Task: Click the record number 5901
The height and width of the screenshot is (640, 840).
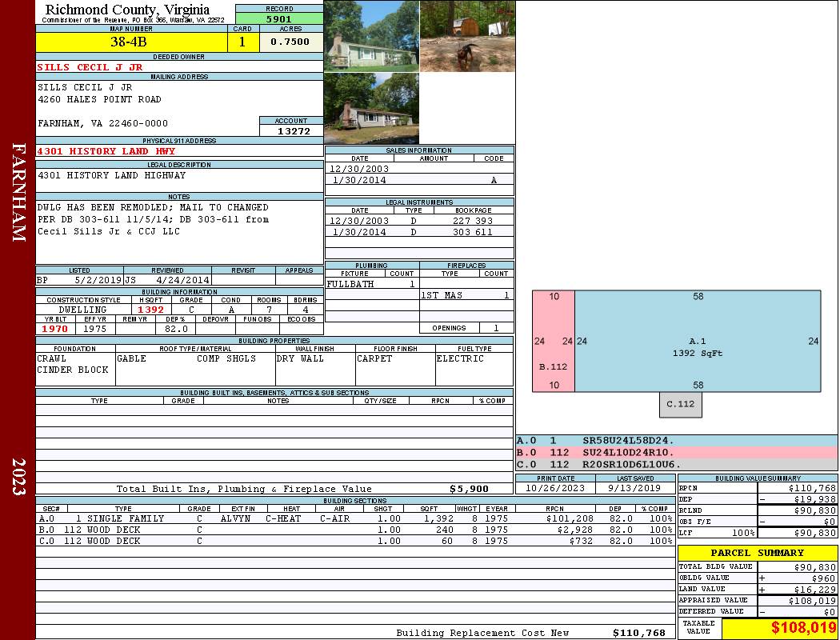Action: pyautogui.click(x=279, y=18)
